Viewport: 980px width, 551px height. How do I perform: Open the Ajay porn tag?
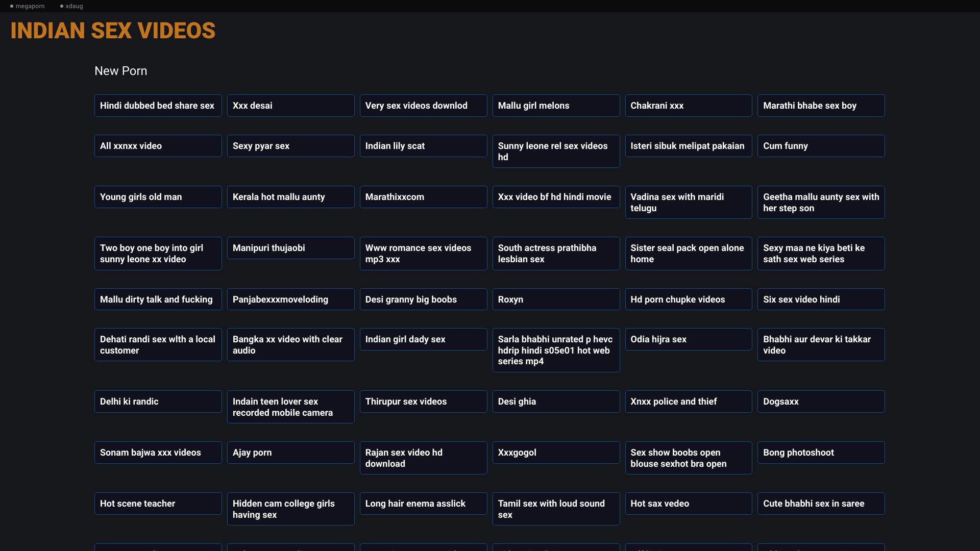tap(290, 453)
